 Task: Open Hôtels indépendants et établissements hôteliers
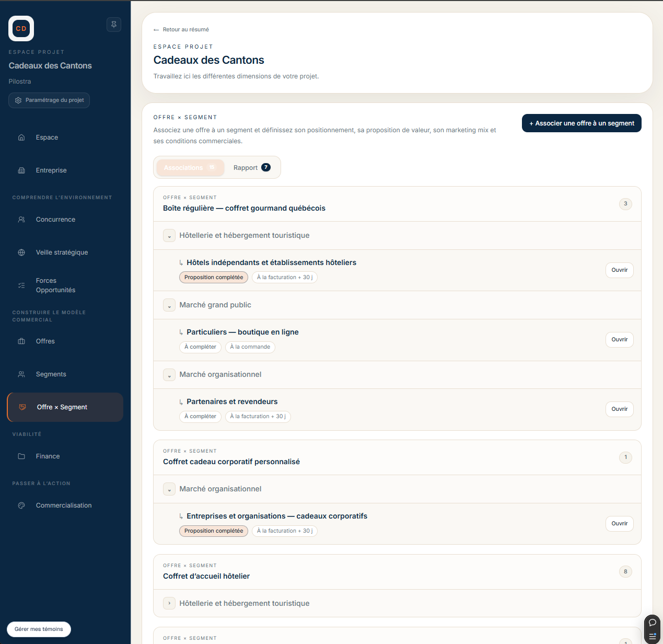(620, 270)
